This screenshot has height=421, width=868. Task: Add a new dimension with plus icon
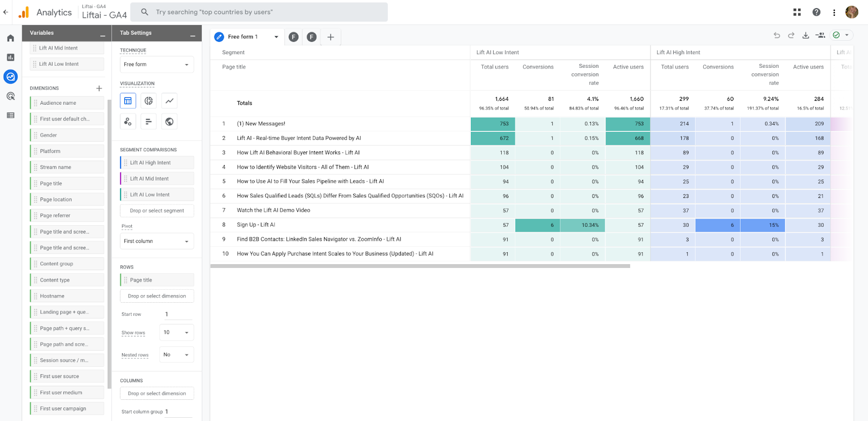point(99,88)
